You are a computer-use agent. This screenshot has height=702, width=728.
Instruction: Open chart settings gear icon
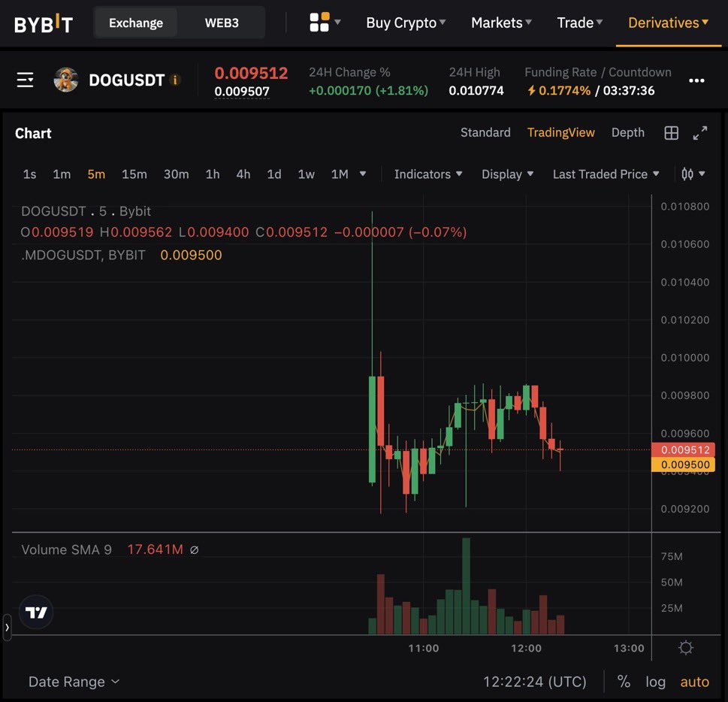point(686,648)
